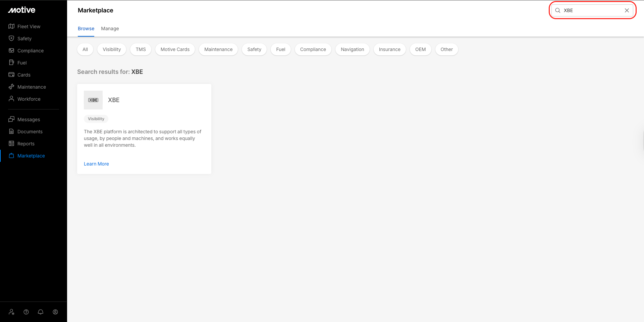The width and height of the screenshot is (644, 322).
Task: Open the help question mark icon
Action: click(26, 312)
